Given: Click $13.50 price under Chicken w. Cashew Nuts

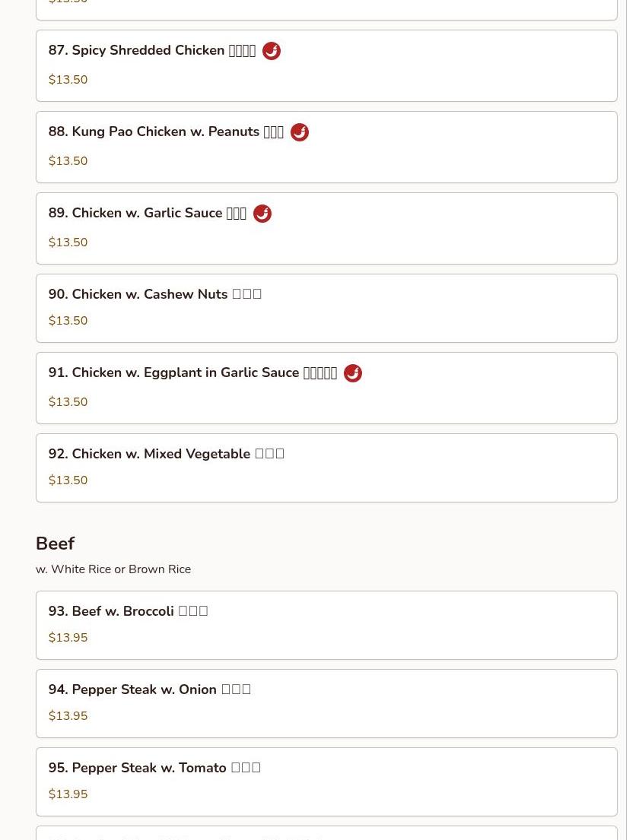Looking at the screenshot, I should coord(68,320).
